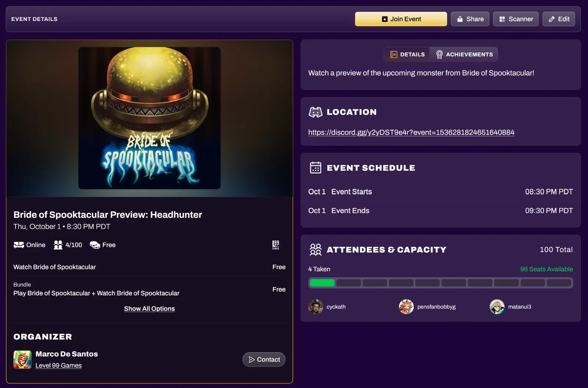This screenshot has width=588, height=388.
Task: Open the Level 99 Games link
Action: (58, 366)
